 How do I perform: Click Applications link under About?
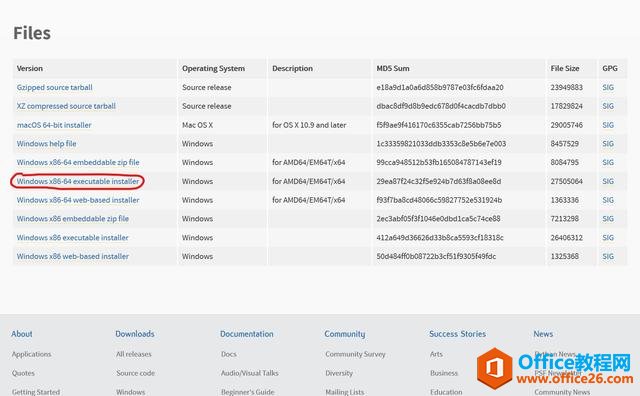[x=31, y=354]
